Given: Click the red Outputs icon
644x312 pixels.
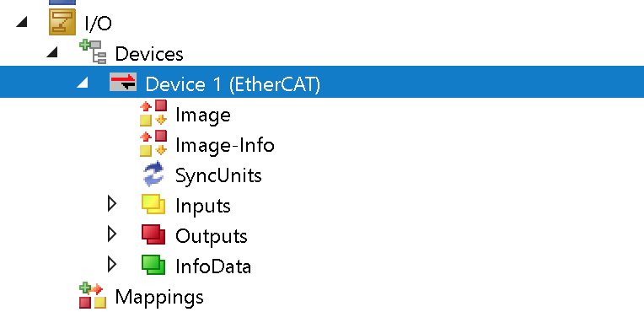Looking at the screenshot, I should click(x=153, y=234).
